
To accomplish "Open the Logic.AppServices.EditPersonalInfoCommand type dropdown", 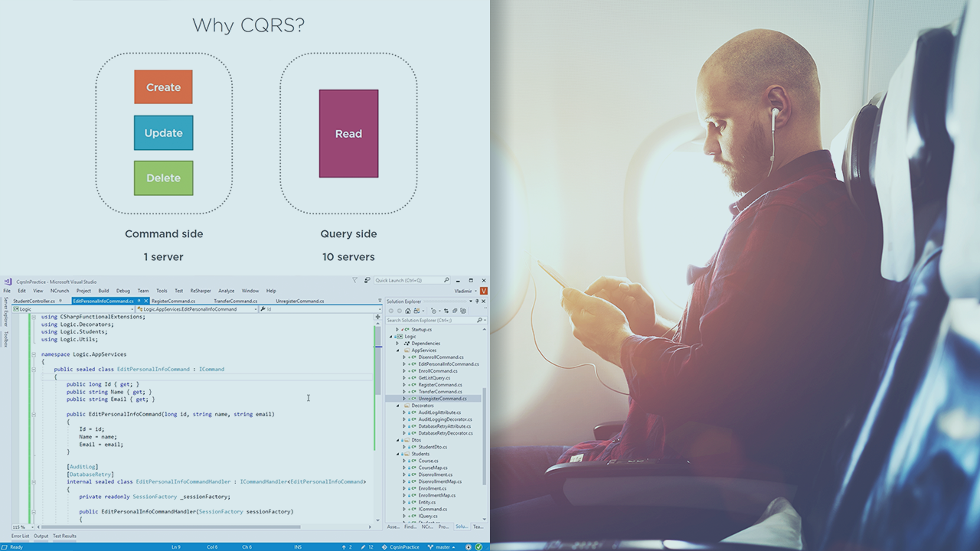I will coord(197,309).
